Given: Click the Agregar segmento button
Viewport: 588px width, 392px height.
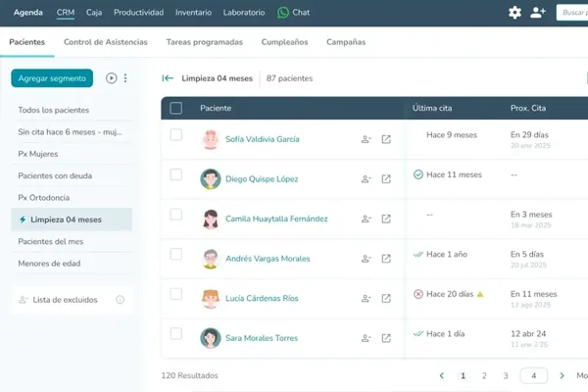Looking at the screenshot, I should coord(52,78).
